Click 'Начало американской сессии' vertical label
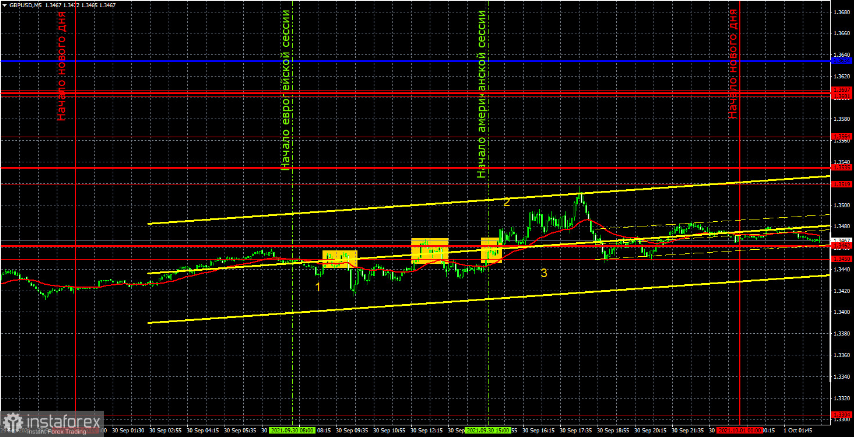 point(482,94)
